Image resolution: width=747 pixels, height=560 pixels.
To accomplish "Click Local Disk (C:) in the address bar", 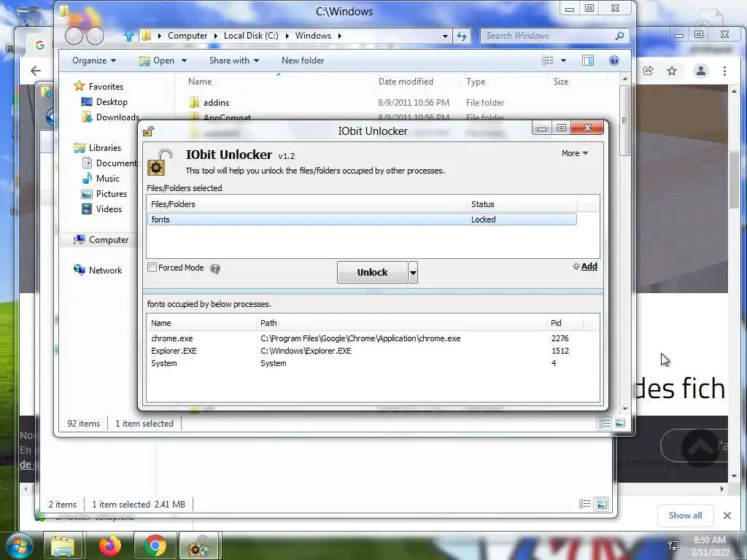I will 251,36.
